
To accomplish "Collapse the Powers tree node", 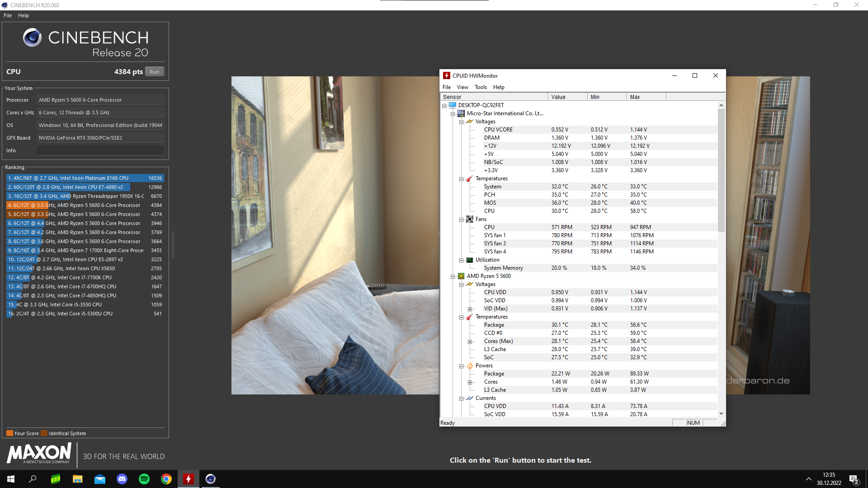I will click(x=461, y=366).
